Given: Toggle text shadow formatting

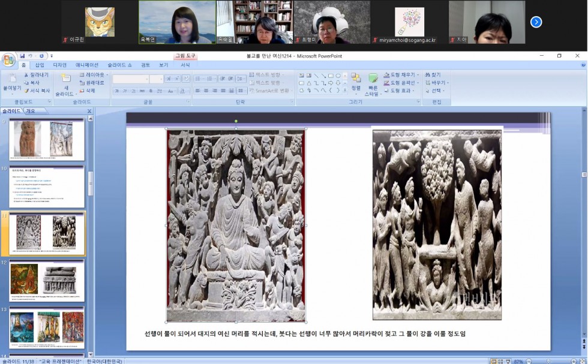Looking at the screenshot, I should pyautogui.click(x=151, y=91).
